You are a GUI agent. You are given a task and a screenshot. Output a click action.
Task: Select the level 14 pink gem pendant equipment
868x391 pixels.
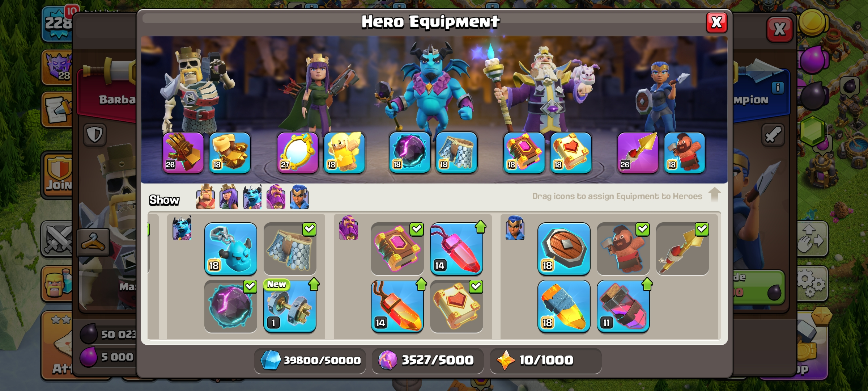[x=456, y=249]
